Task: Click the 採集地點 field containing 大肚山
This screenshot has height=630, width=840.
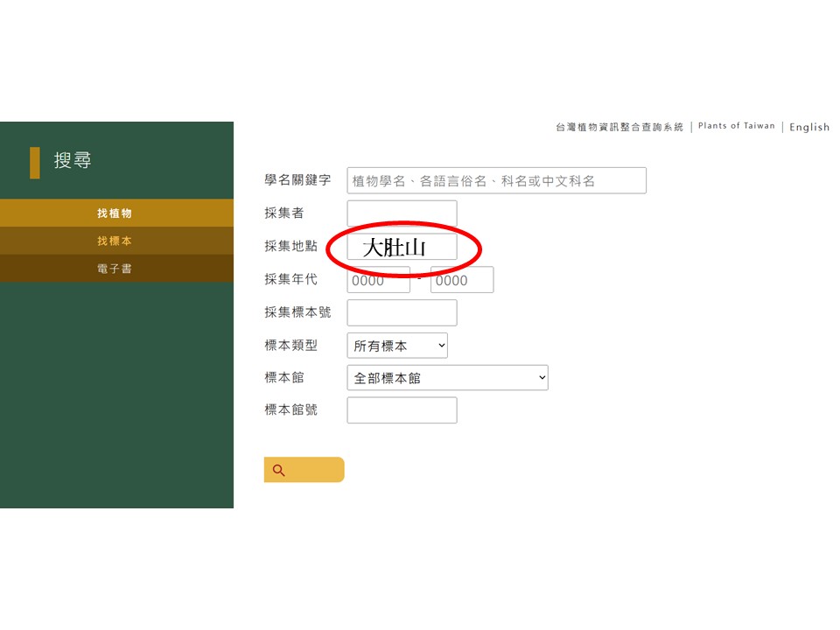Action: pos(402,247)
